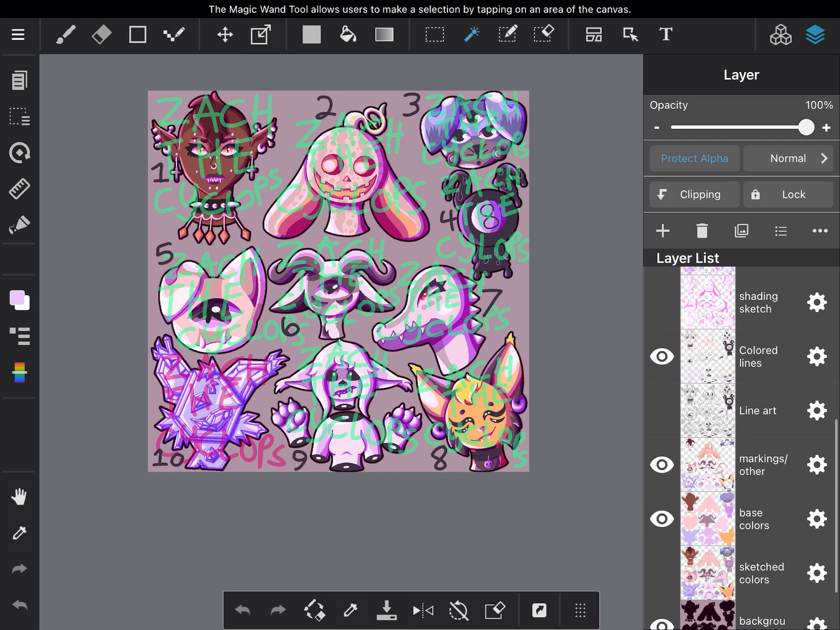The height and width of the screenshot is (630, 840).
Task: Open the brush list sidebar icon
Action: tap(19, 336)
